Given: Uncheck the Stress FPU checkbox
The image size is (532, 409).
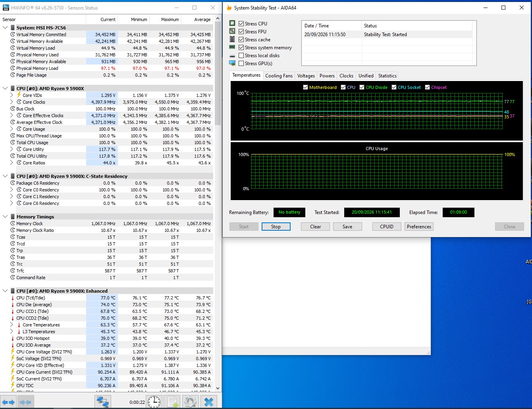Looking at the screenshot, I should point(241,31).
